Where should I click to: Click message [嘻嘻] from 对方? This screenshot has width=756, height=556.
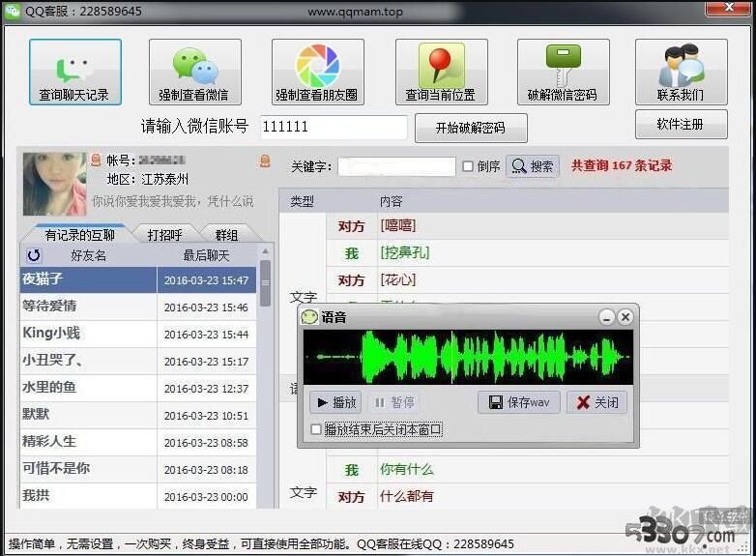click(x=398, y=225)
